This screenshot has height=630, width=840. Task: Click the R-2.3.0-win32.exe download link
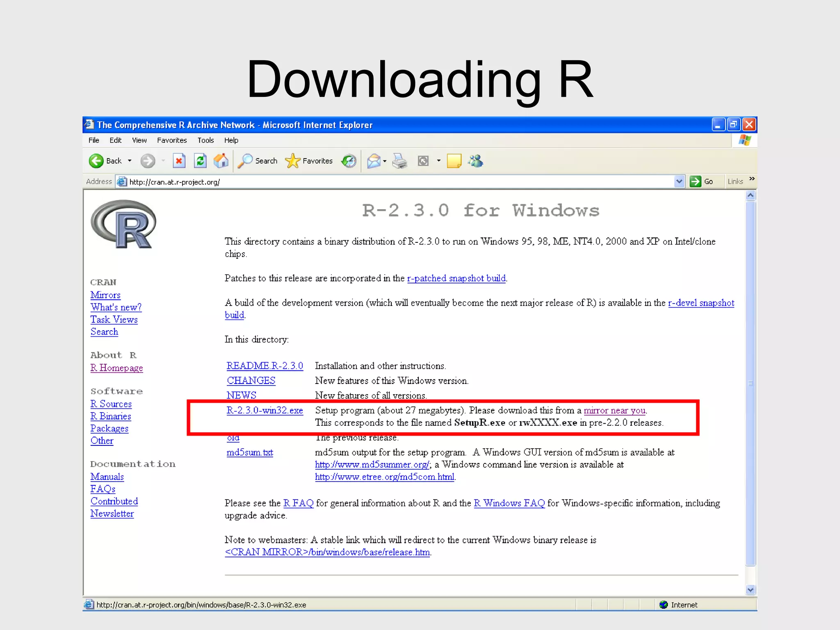265,411
